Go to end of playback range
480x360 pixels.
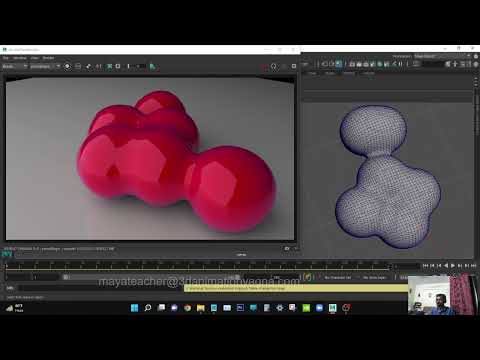(x=474, y=266)
